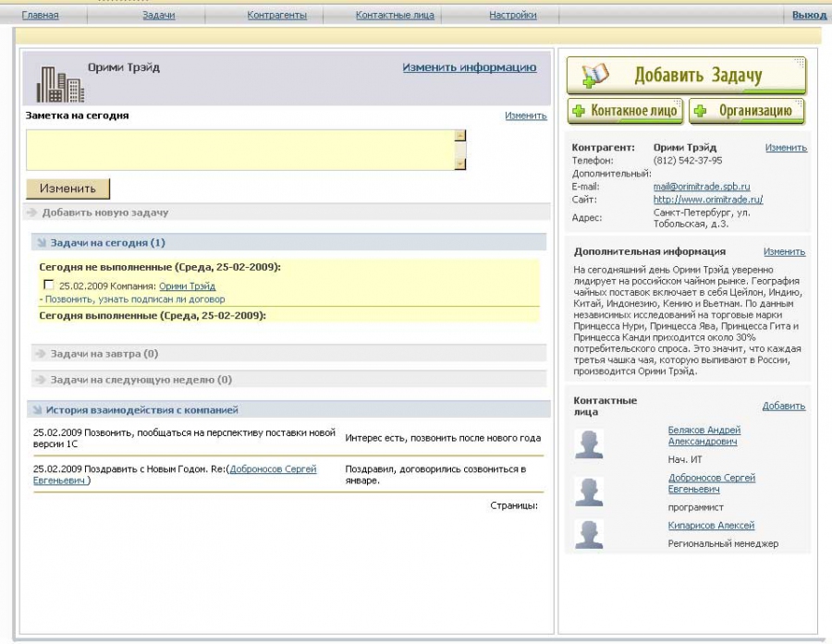
Task: Open the mail@orimitrade.spb.ru email link
Action: [x=702, y=187]
